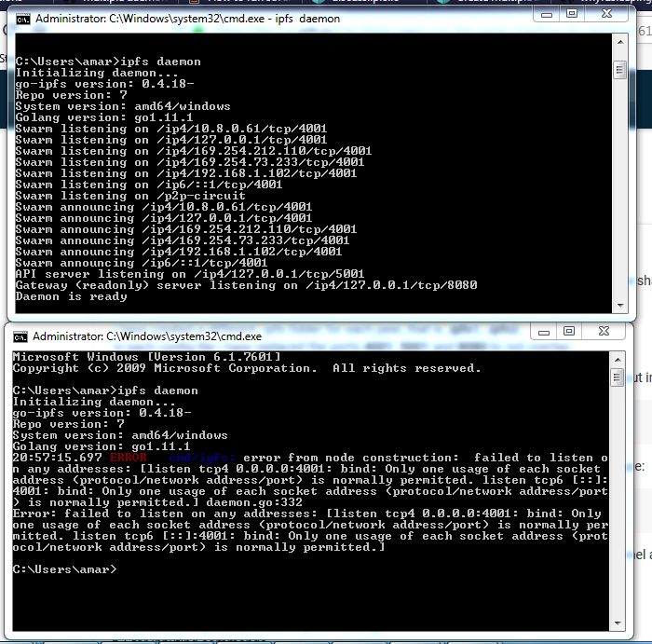The image size is (652, 644).
Task: Minimize the lower cmd.exe window
Action: (543, 332)
